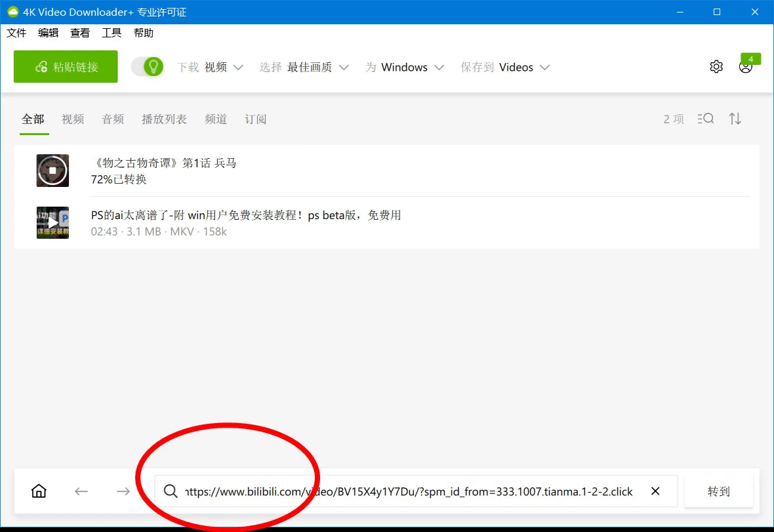Viewport: 774px width, 532px height.
Task: Clear the URL with the X button
Action: (x=655, y=491)
